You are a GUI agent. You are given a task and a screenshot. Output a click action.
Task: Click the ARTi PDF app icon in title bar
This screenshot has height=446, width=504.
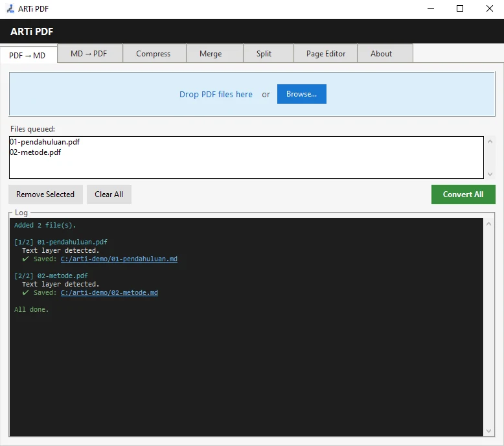pos(10,8)
